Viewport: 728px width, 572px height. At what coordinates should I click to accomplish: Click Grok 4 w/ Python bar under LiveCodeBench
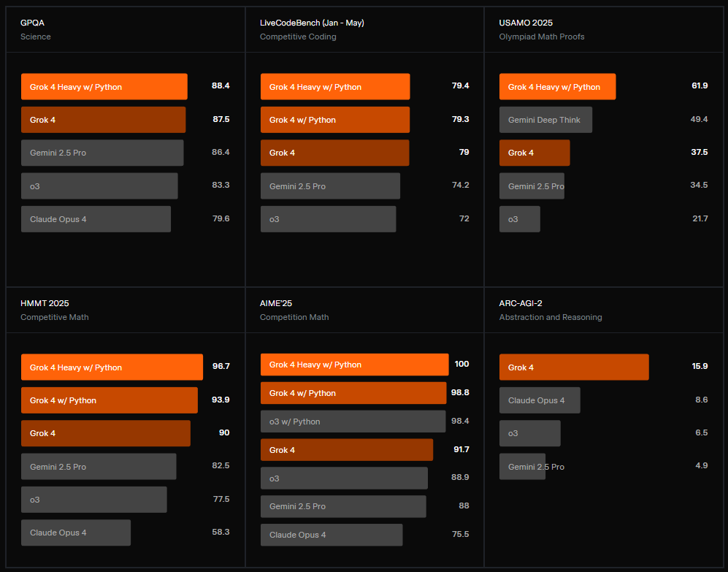(x=334, y=119)
